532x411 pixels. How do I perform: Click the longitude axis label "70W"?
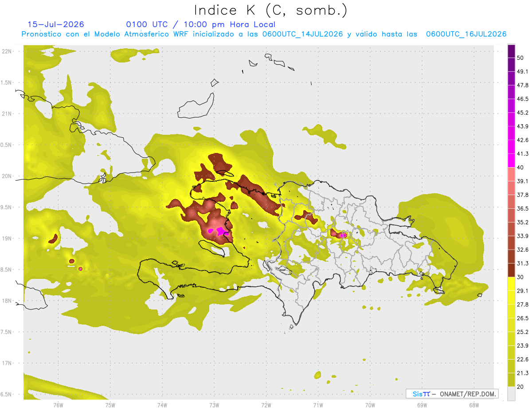coord(370,405)
